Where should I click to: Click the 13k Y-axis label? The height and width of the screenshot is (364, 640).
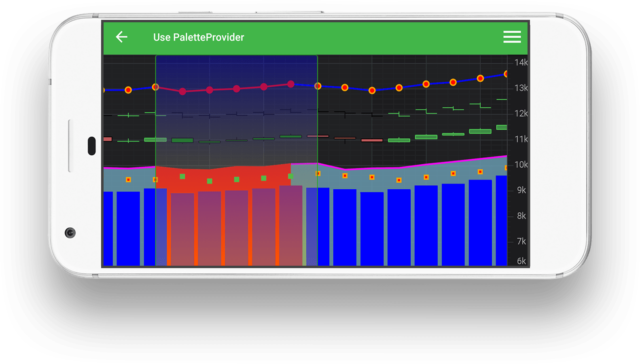[x=521, y=88]
